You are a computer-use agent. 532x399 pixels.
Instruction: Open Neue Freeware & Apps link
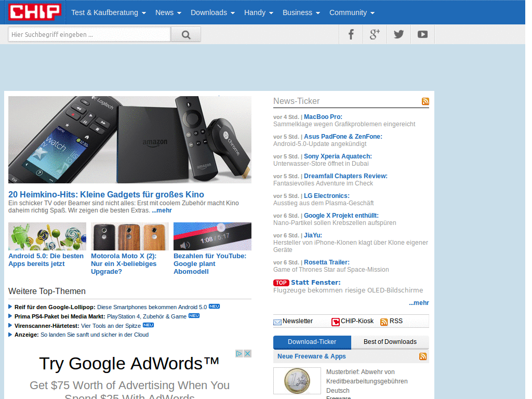coord(312,356)
